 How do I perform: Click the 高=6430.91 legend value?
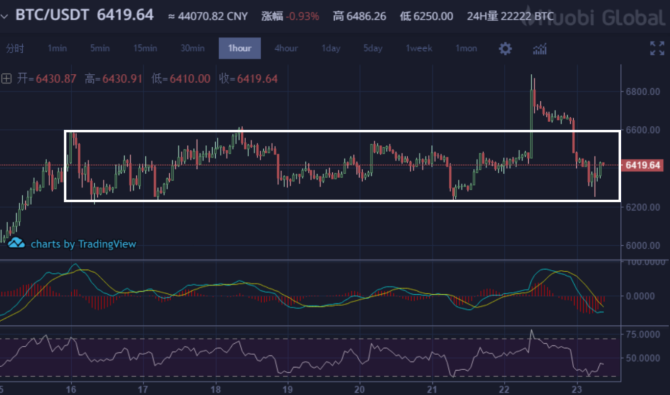tap(113, 79)
